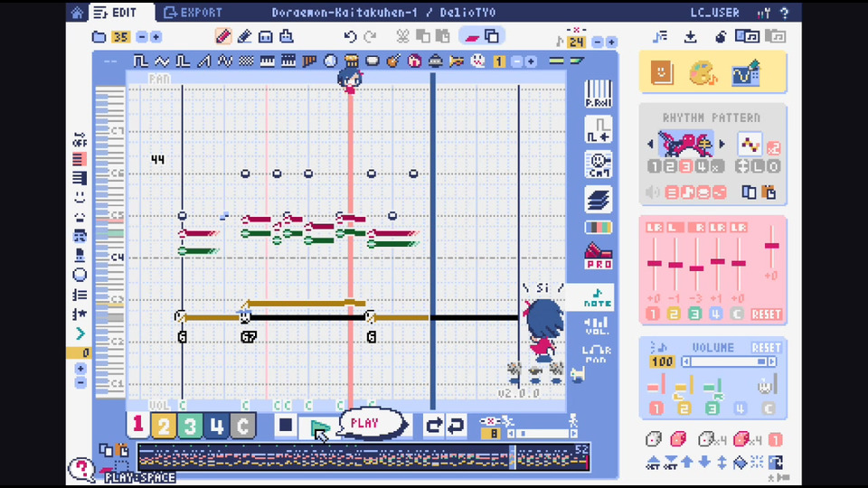This screenshot has height=488, width=868.
Task: Open the home screen icon
Action: [x=77, y=12]
